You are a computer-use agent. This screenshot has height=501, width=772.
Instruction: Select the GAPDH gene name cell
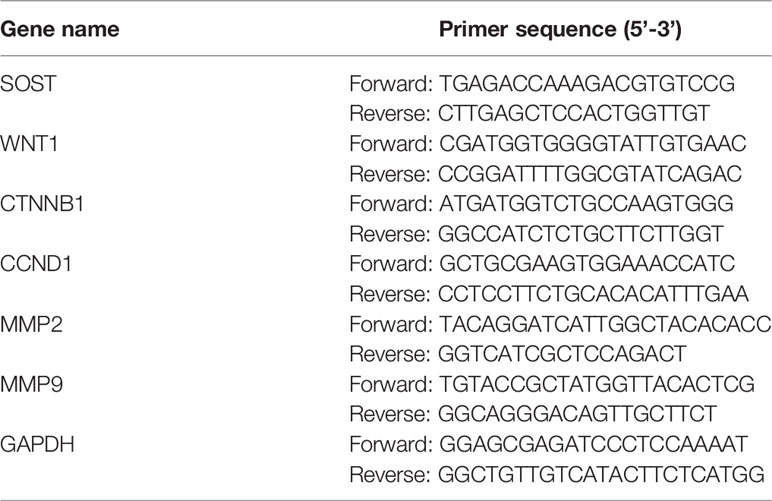tap(37, 444)
